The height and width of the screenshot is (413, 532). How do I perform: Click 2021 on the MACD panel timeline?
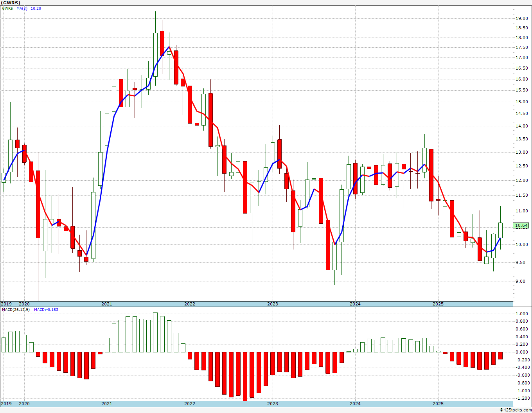pyautogui.click(x=107, y=404)
